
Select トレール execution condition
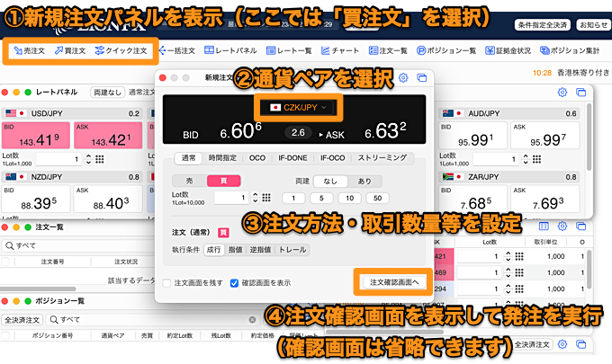(x=292, y=250)
